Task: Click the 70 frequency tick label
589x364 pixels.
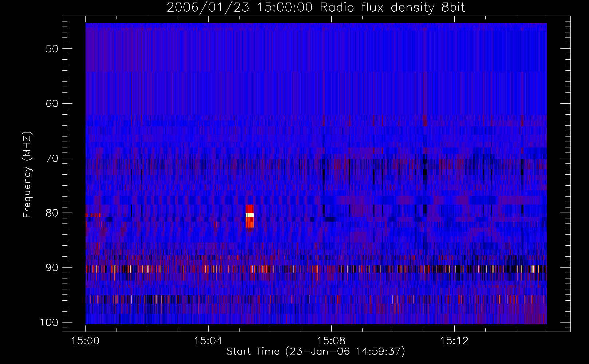Action: tap(52, 158)
